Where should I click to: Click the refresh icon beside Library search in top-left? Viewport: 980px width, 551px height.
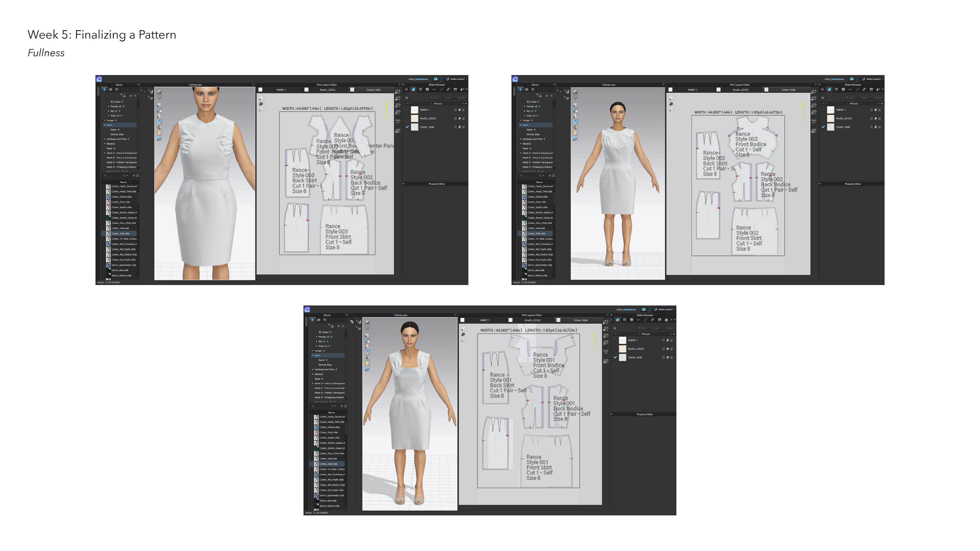[x=133, y=176]
